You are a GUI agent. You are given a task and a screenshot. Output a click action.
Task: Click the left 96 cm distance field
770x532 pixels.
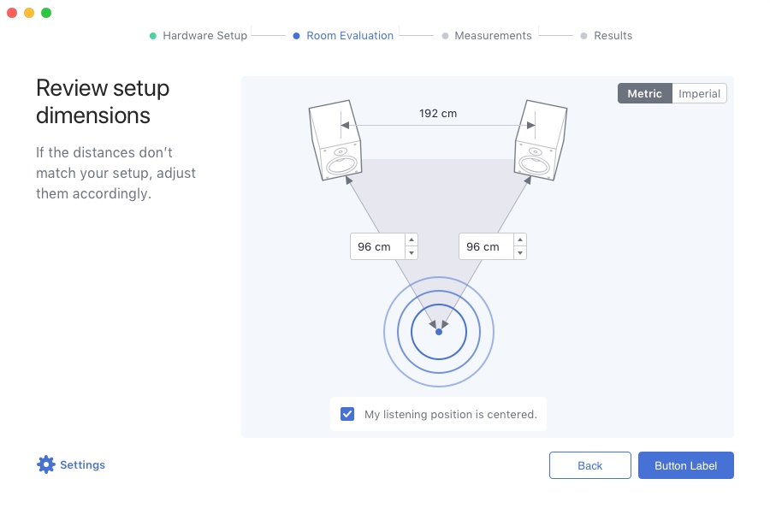[376, 246]
